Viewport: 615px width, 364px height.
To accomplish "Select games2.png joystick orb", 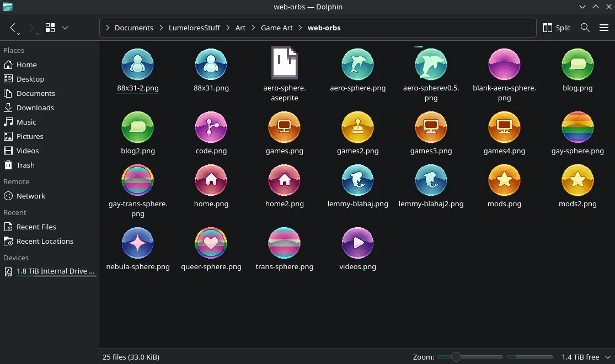I will tap(358, 127).
